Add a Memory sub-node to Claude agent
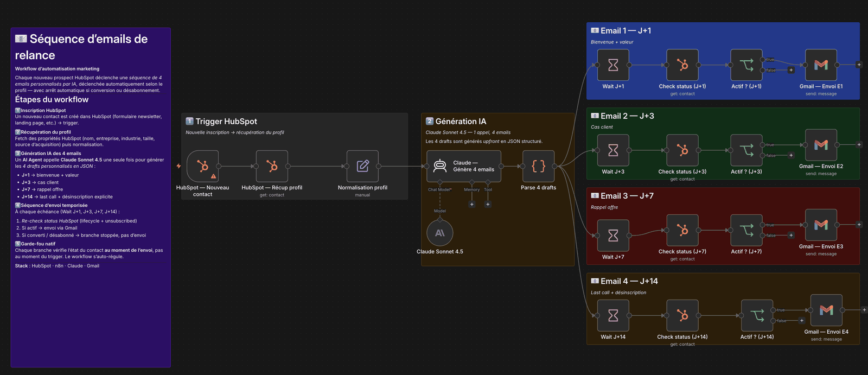 click(x=472, y=205)
